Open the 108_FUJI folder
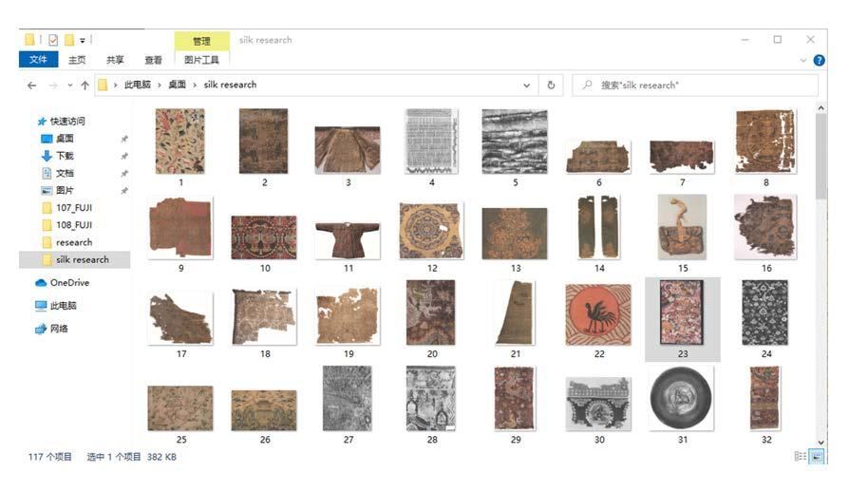This screenshot has width=868, height=492. click(x=74, y=225)
